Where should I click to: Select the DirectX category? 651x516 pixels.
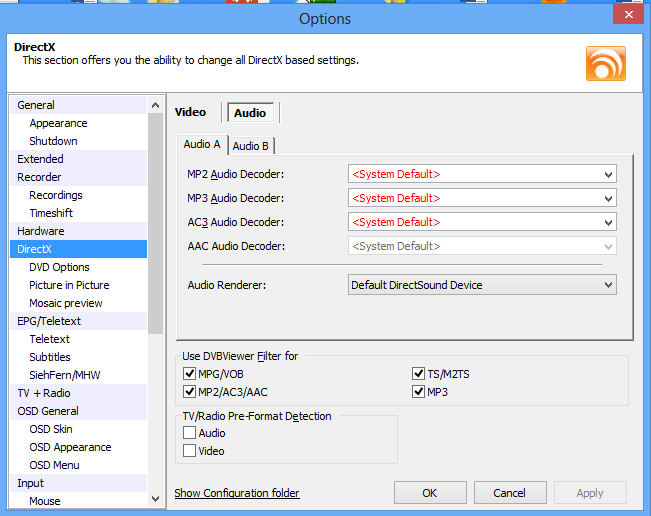78,249
